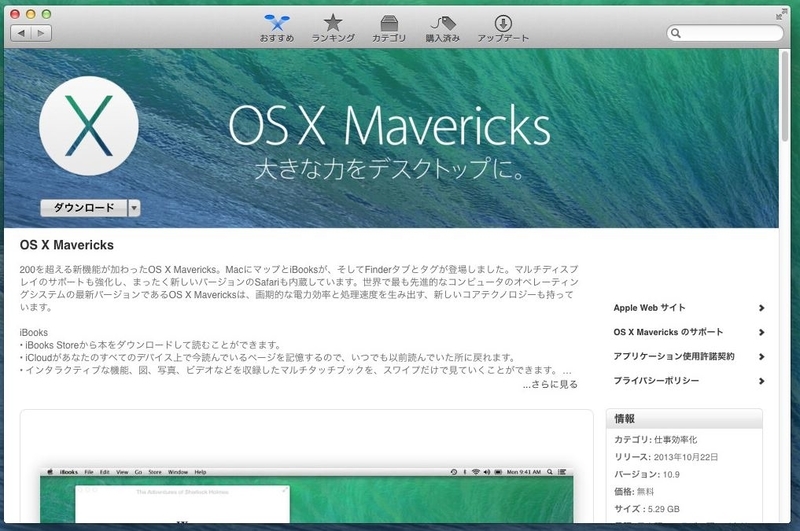Click the OS X Mavericks heading text

67,245
